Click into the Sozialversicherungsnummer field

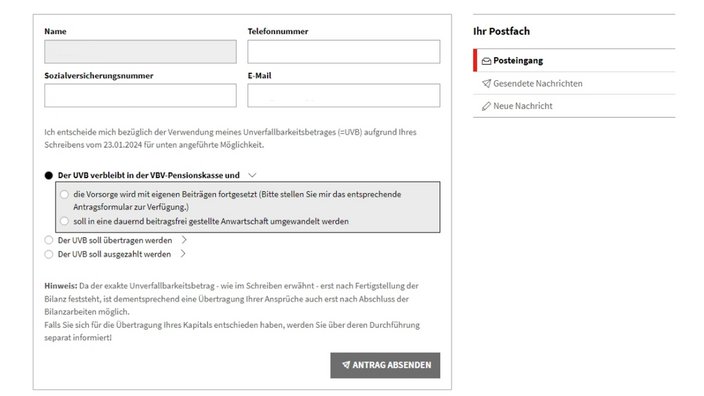[140, 95]
